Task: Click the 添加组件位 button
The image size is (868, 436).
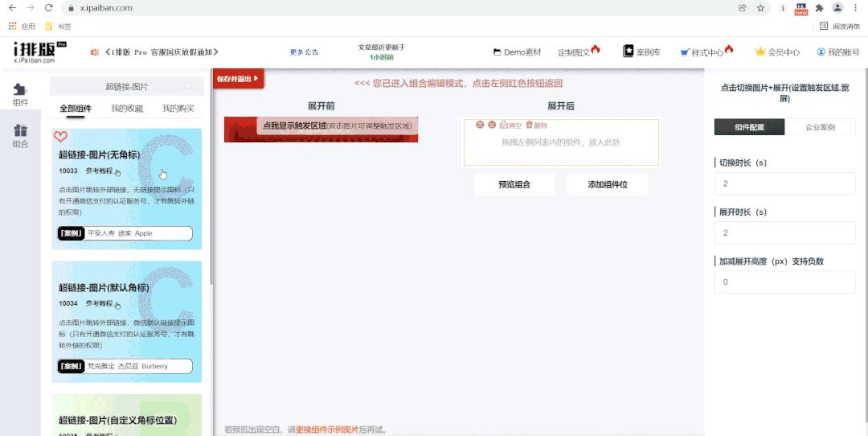Action: point(608,184)
